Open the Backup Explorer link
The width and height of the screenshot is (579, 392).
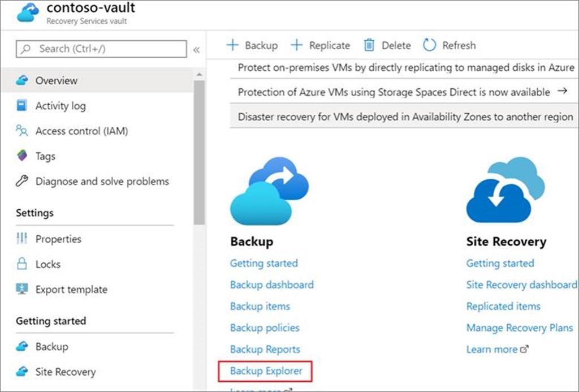[266, 371]
